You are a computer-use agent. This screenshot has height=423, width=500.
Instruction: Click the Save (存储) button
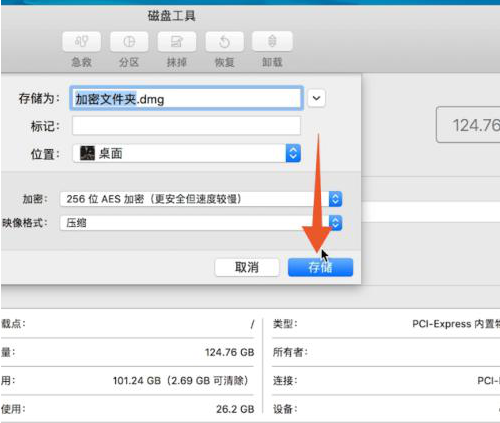[320, 267]
